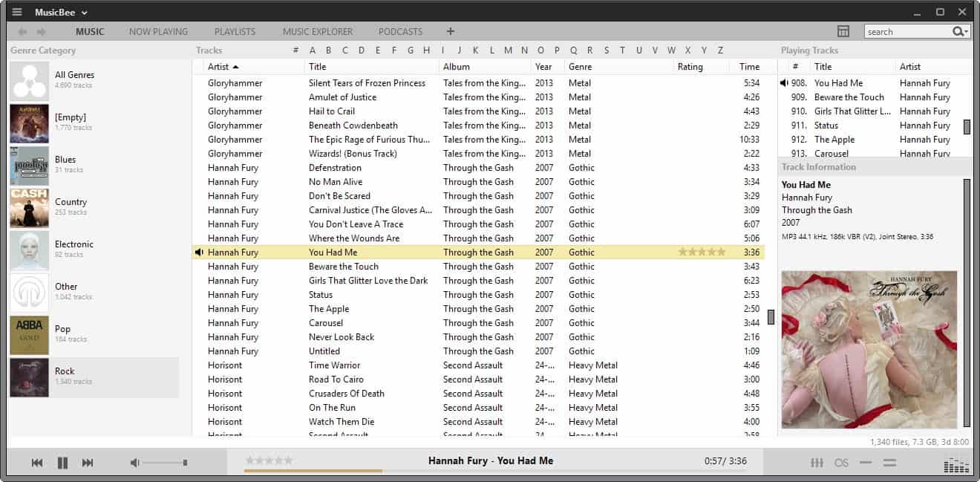Click the back navigation arrow
The height and width of the screenshot is (482, 980).
click(x=22, y=31)
